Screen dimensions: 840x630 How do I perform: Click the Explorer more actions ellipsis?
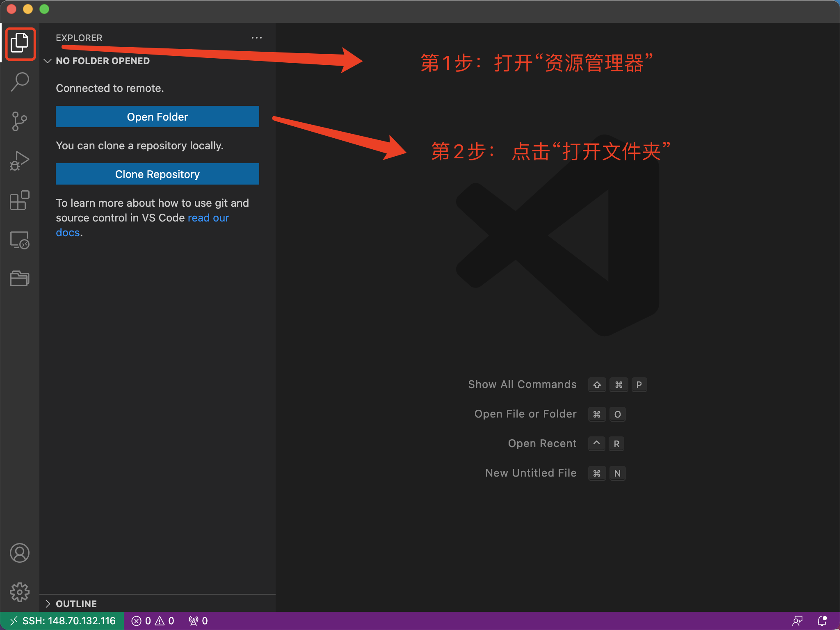pos(257,38)
